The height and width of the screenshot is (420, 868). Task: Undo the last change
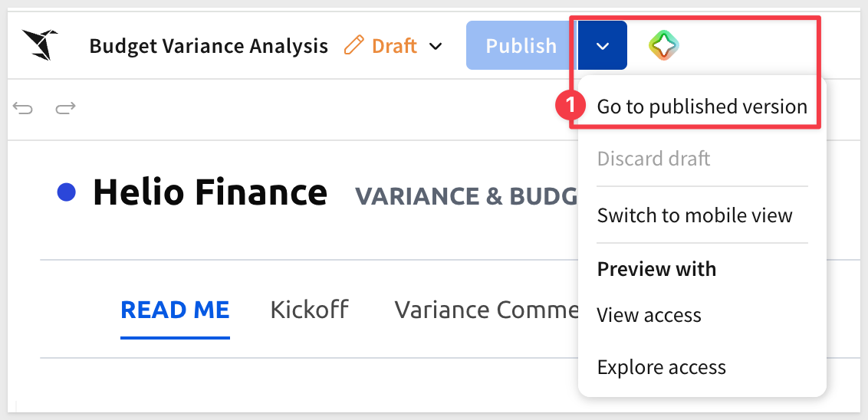[23, 109]
